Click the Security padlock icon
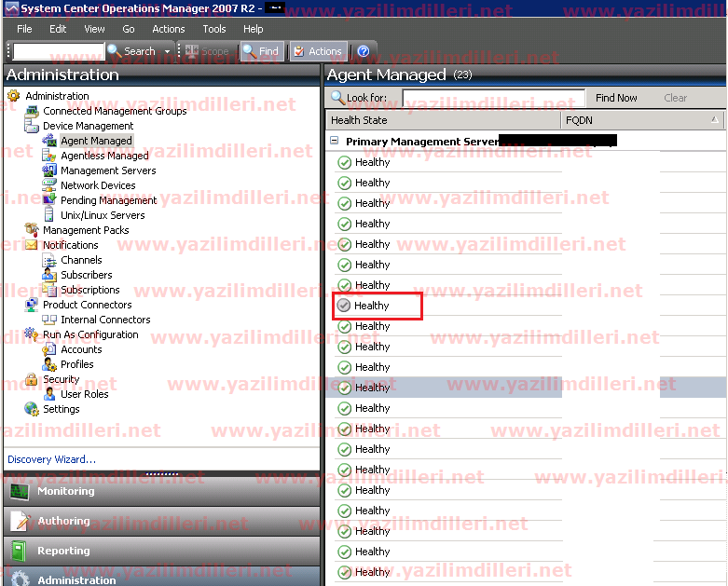Screen dimensions: 728x586 click(x=32, y=379)
